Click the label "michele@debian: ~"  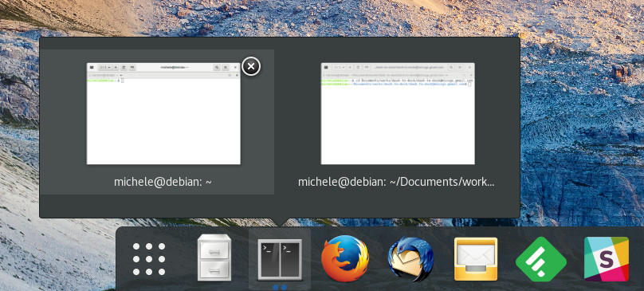(163, 182)
